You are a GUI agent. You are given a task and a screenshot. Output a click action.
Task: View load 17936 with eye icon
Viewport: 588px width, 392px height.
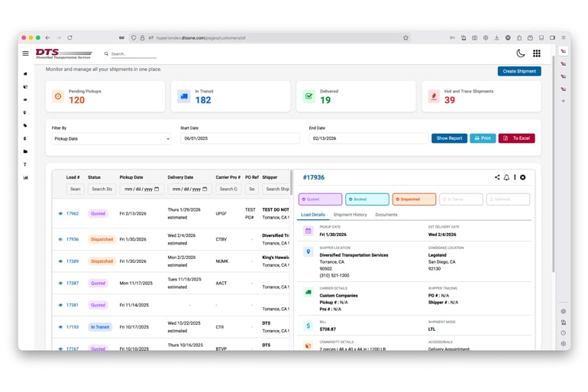click(60, 239)
